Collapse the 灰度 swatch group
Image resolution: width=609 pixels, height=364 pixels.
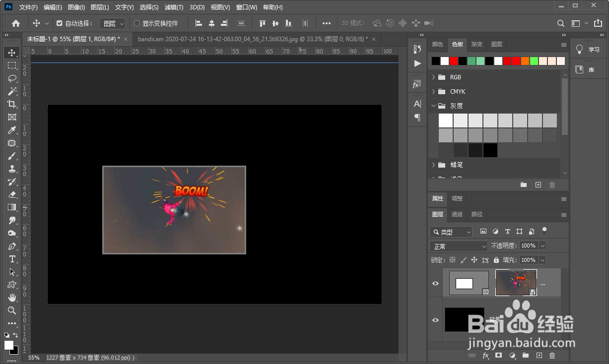coord(433,106)
